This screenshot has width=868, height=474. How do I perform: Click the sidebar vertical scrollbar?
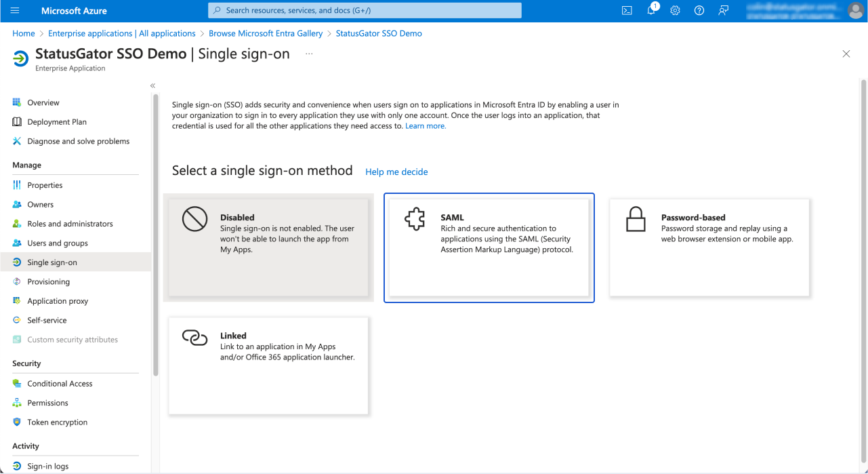[156, 234]
